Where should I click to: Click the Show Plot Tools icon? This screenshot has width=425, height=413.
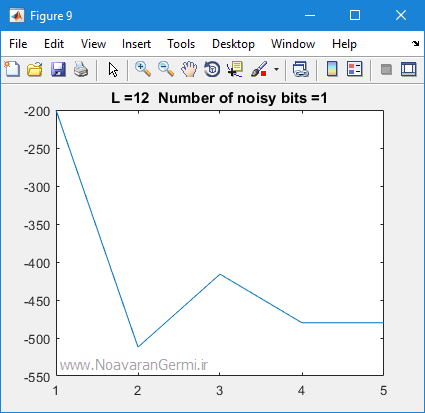[409, 69]
